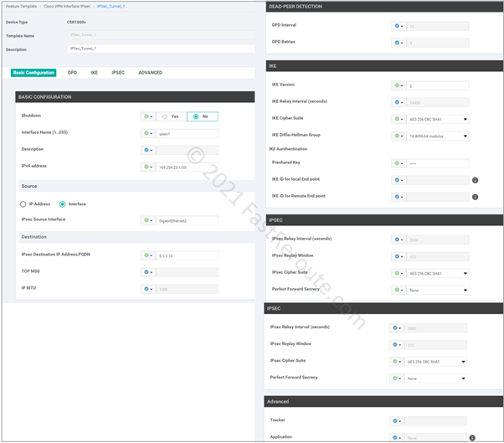Open the scope icon beside the Basic Configuration Description field
Image resolution: width=504 pixels, height=443 pixels.
pyautogui.click(x=148, y=150)
